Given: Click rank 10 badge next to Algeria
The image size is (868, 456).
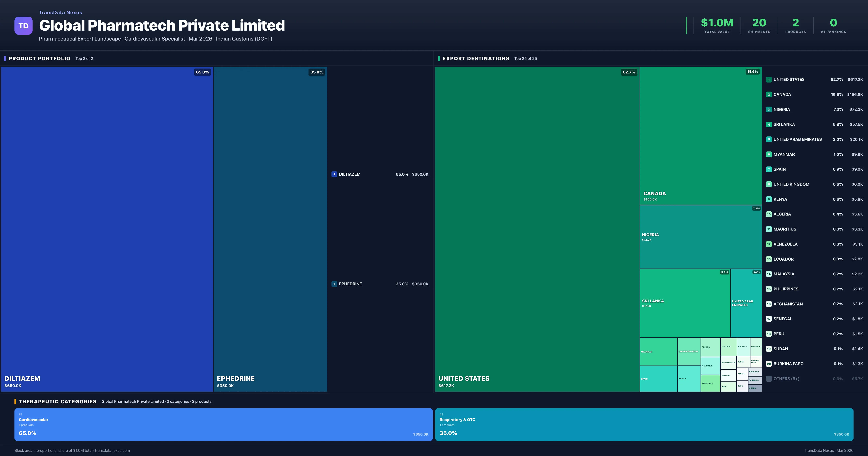Looking at the screenshot, I should (x=769, y=214).
